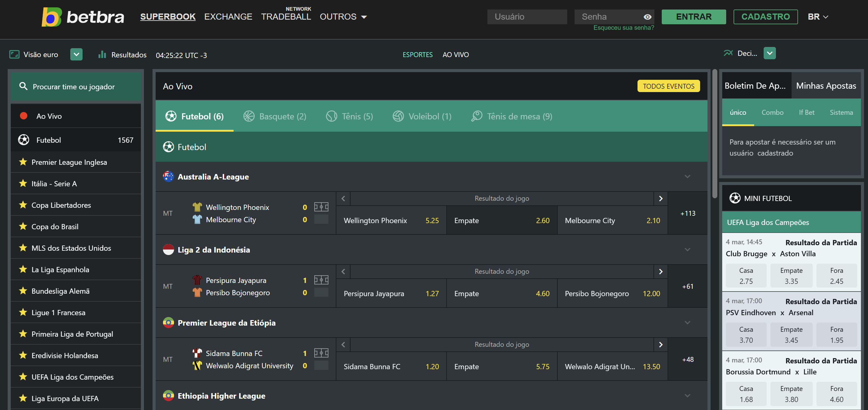
Task: Open the Visão euro view dropdown
Action: click(x=76, y=54)
